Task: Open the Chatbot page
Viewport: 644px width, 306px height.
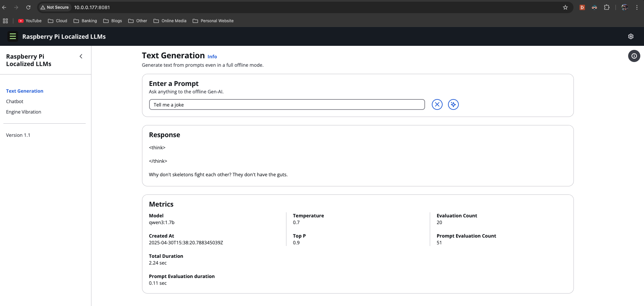Action: point(15,101)
